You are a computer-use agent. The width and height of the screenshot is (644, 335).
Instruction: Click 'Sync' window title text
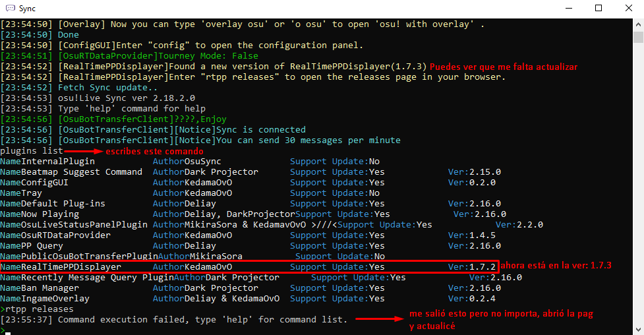[27, 9]
